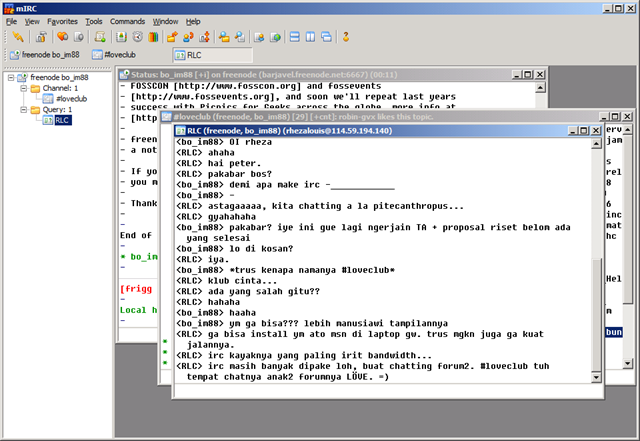Click #loveclub nicklist scrollbar up arrow
Viewport: 640px width, 441px height.
[x=628, y=129]
